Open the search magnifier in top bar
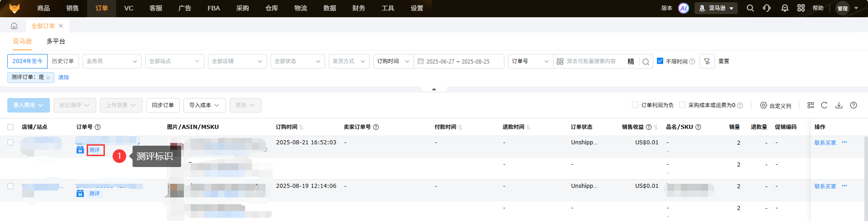Screen dimensions: 868x221 [x=750, y=8]
